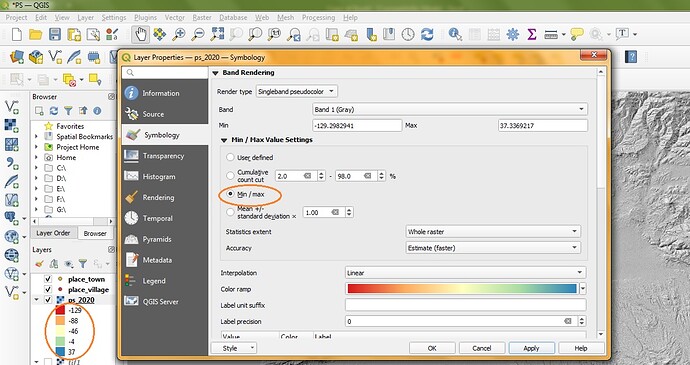The height and width of the screenshot is (365, 690).
Task: Open the Processing Toolbox gear icon
Action: tap(513, 34)
